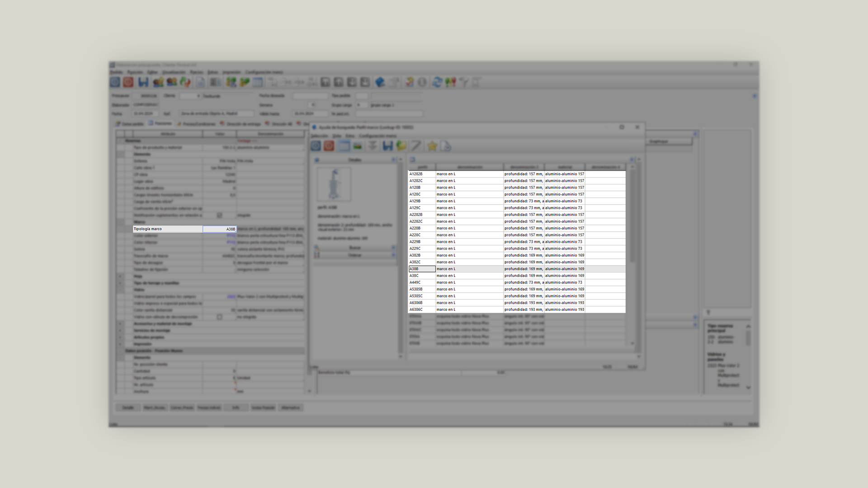Screen dimensions: 868x488
Task: Click the pencil edit icon in lookup toolbar
Action: pos(416,145)
